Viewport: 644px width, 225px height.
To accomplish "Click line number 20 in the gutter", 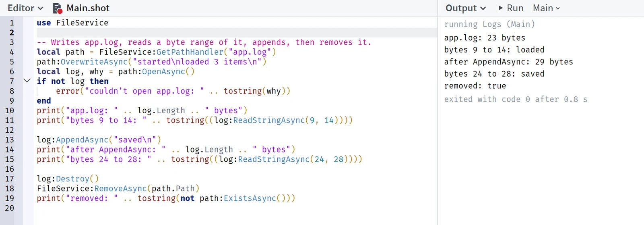I will click(9, 208).
